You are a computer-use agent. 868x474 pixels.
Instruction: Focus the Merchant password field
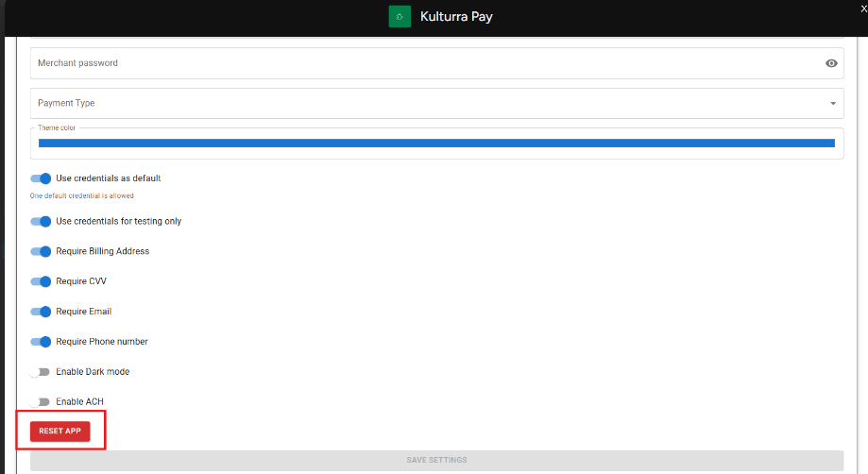(436, 63)
